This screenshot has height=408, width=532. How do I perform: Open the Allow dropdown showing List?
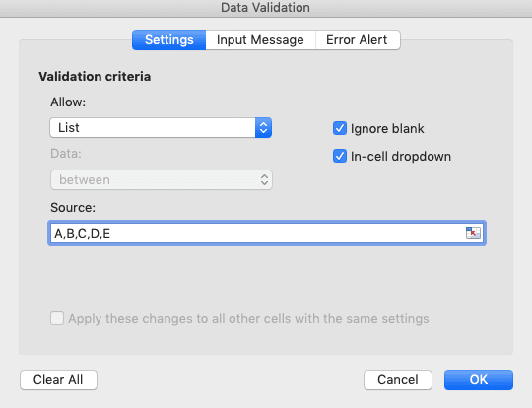161,128
